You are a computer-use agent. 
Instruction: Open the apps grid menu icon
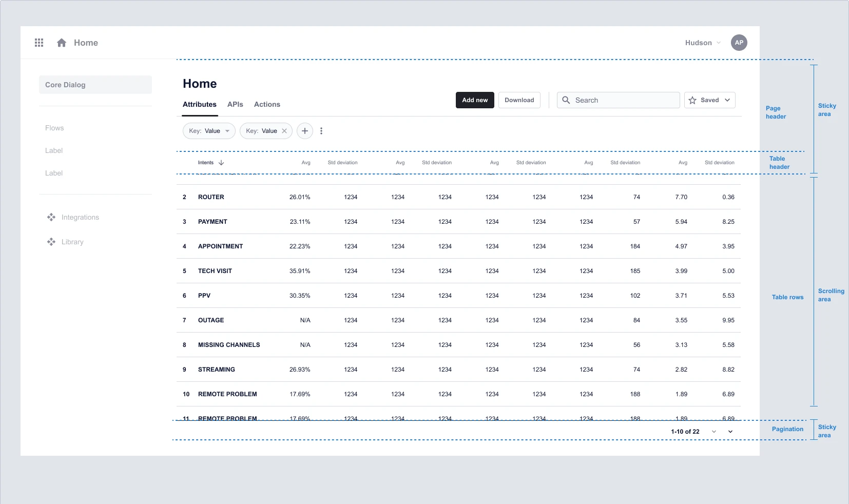(x=39, y=43)
